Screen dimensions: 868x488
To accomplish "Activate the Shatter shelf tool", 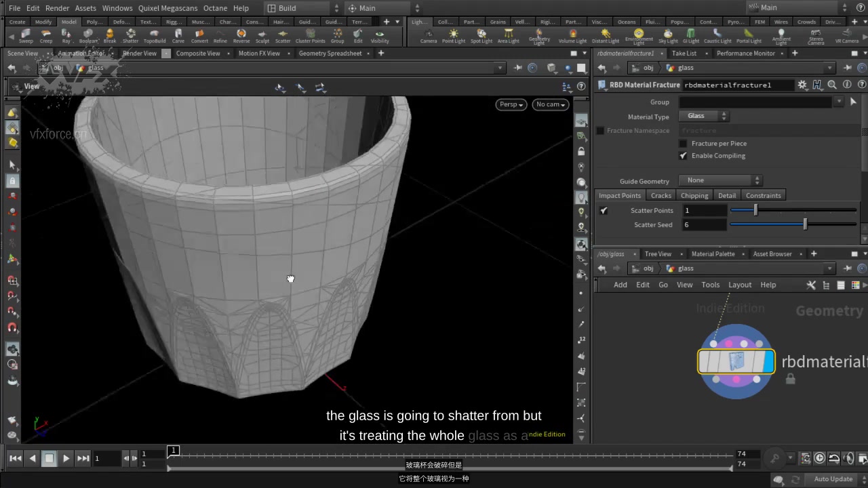I will 130,36.
